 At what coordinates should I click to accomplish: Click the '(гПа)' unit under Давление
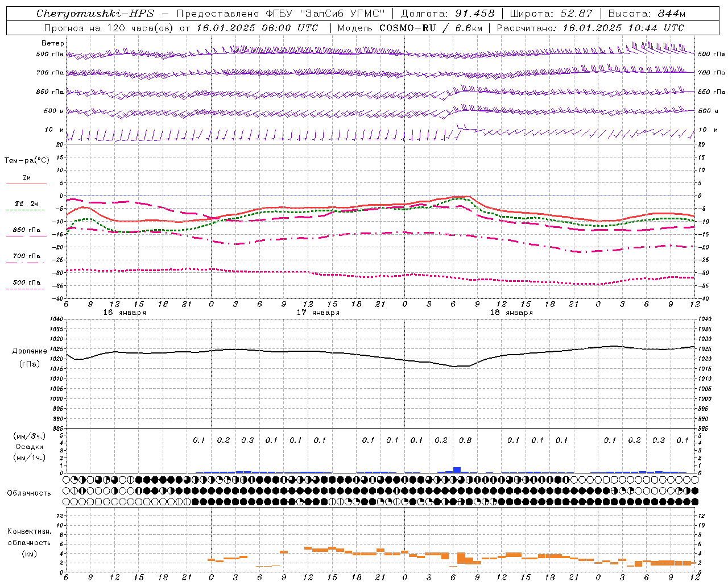[30, 364]
